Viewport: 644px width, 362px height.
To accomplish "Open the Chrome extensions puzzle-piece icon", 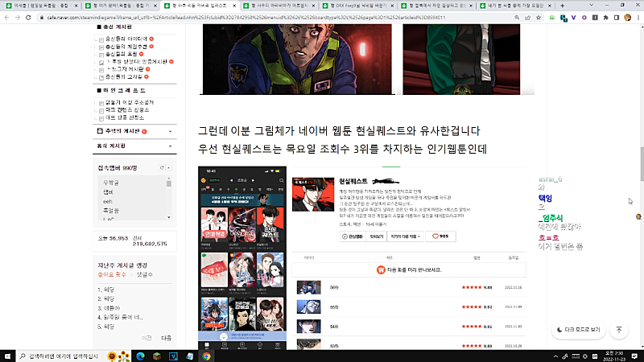I will coord(606,18).
